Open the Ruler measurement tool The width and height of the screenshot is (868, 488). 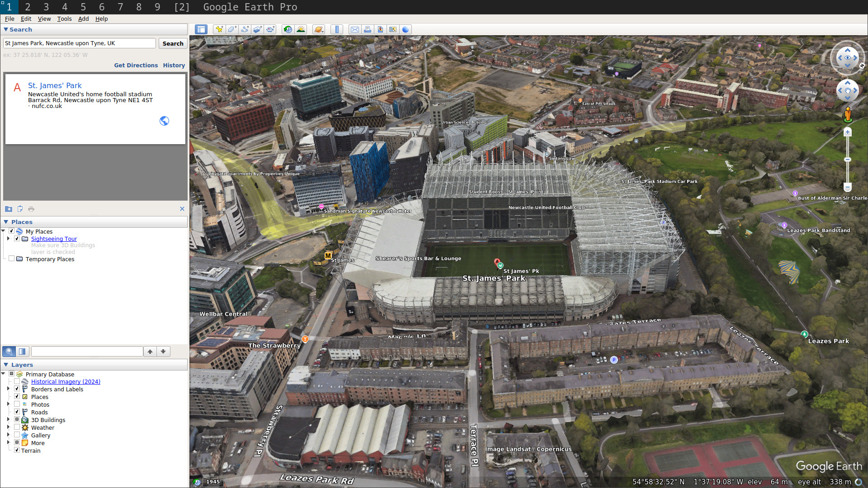tap(337, 29)
